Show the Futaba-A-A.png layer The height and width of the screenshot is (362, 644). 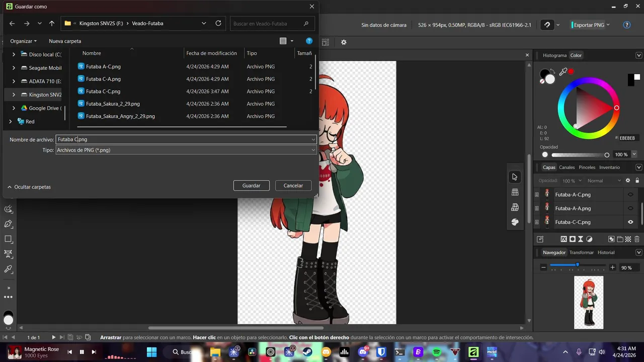tap(630, 208)
